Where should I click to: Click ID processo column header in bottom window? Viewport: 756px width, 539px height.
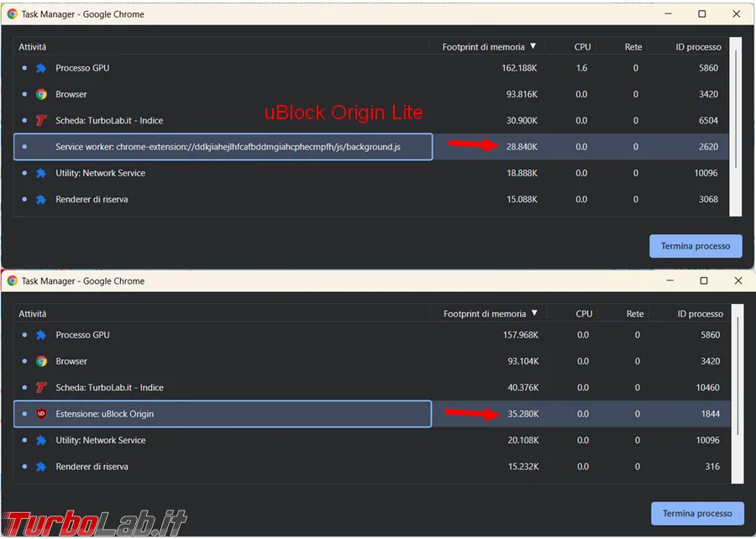pos(700,313)
